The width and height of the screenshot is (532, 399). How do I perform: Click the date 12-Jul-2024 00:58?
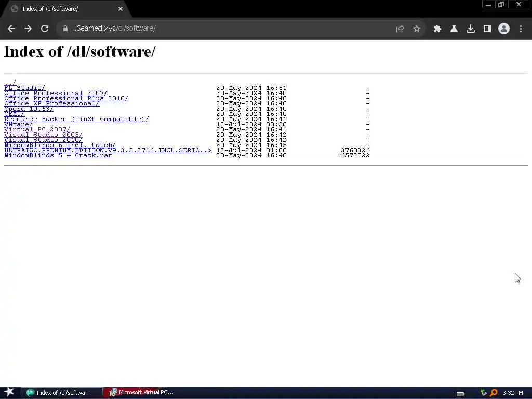251,124
